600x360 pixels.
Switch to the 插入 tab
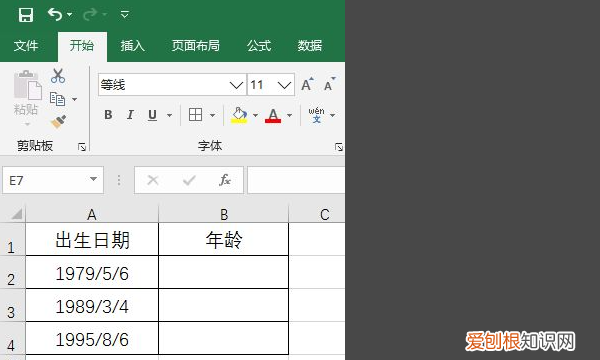coord(132,46)
